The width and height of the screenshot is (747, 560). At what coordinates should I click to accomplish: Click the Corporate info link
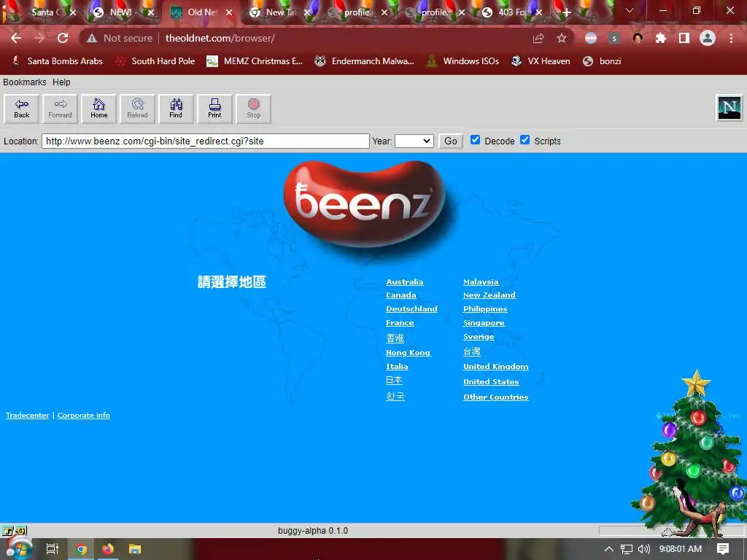coord(83,415)
